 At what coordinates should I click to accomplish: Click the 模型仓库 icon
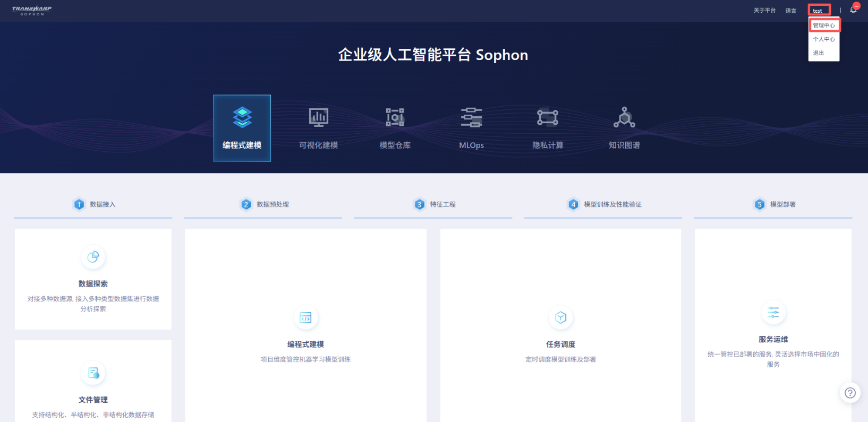[395, 117]
